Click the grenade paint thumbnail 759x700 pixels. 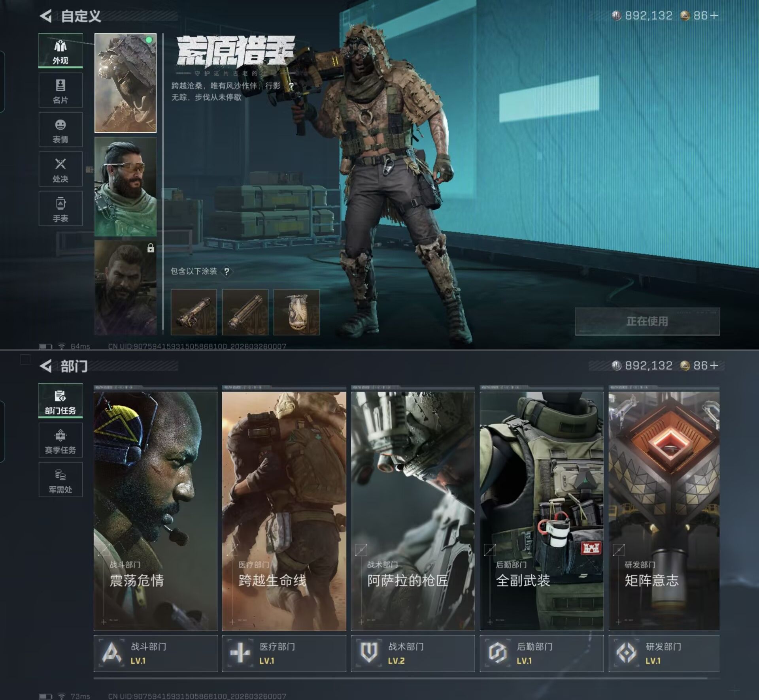point(296,312)
